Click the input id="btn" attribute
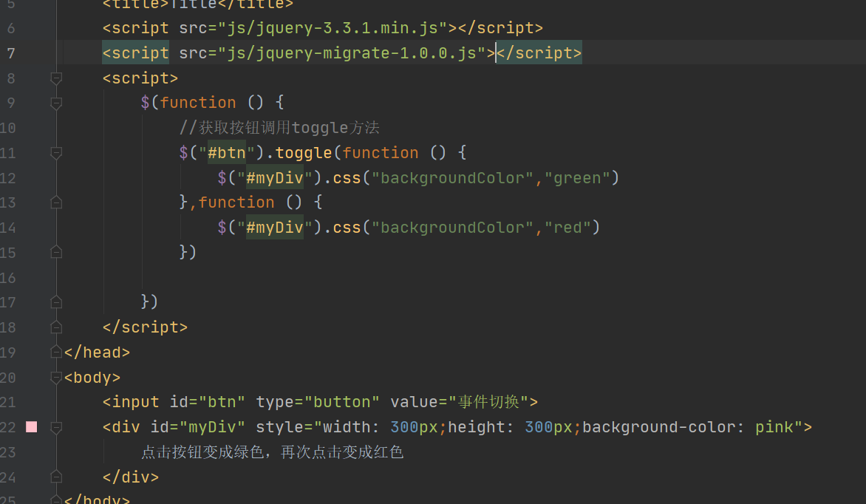 point(208,402)
